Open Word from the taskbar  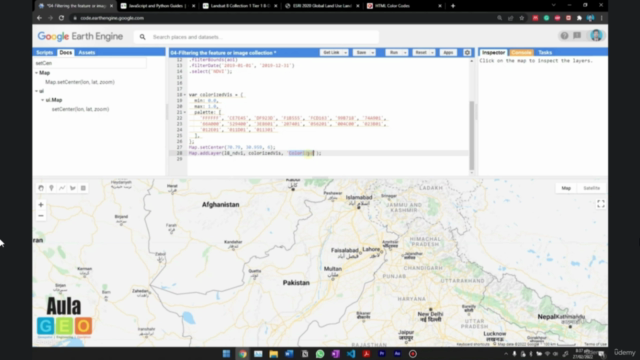(x=289, y=354)
